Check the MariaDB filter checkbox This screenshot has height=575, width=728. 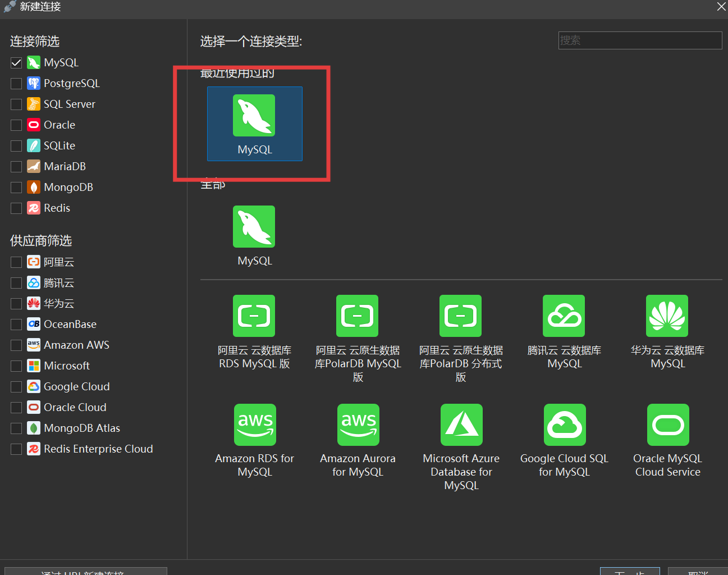point(16,167)
